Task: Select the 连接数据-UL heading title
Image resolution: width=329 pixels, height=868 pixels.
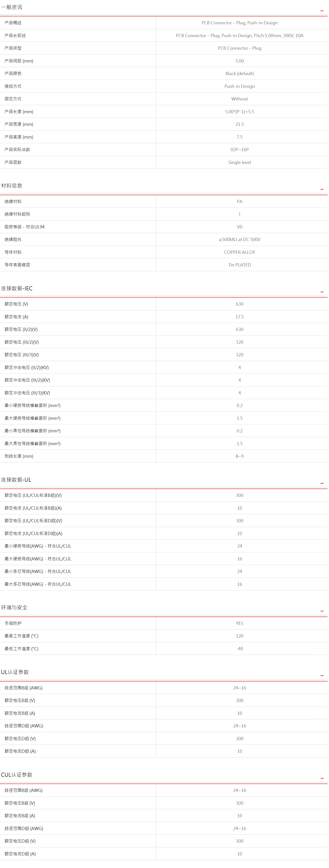Action: (16, 479)
